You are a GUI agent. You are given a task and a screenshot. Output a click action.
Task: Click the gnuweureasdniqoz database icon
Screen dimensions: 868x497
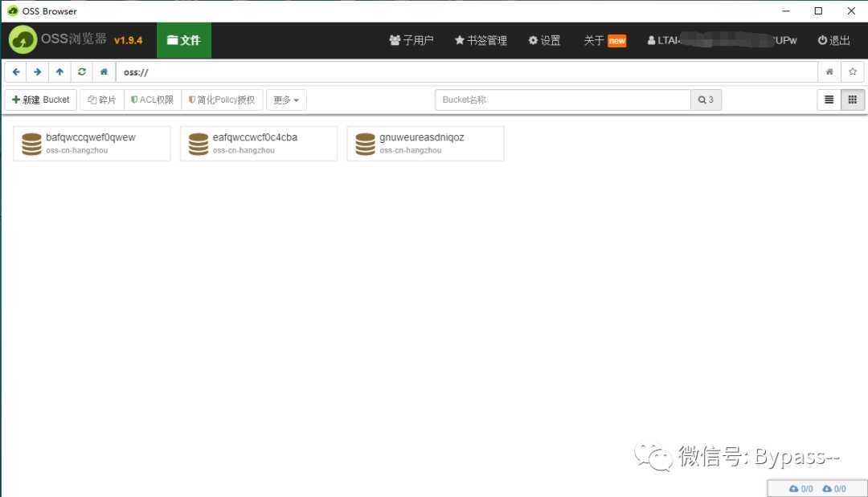click(x=366, y=144)
